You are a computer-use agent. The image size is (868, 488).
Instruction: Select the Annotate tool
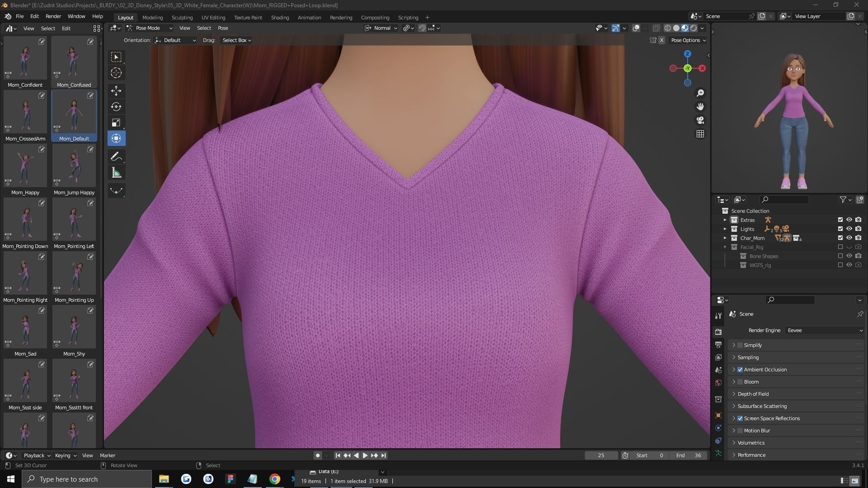coord(116,156)
